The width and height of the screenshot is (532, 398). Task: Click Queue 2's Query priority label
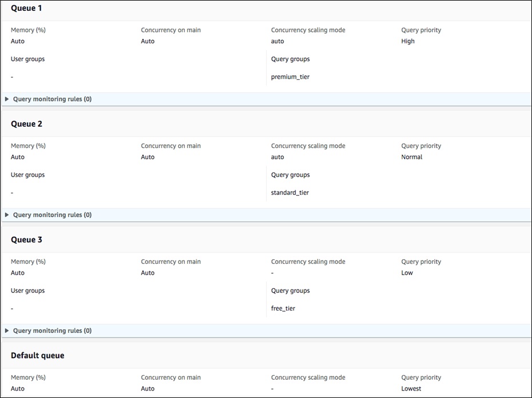point(421,146)
